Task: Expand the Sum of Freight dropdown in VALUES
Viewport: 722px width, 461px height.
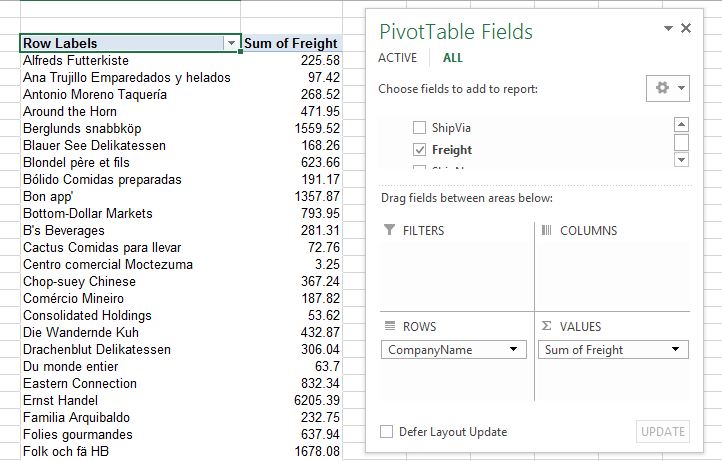Action: click(676, 350)
